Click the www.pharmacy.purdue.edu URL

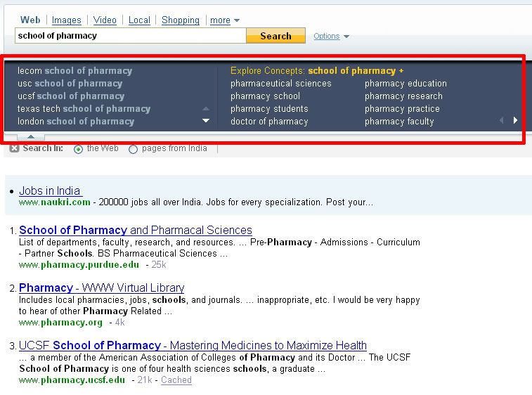pos(79,265)
